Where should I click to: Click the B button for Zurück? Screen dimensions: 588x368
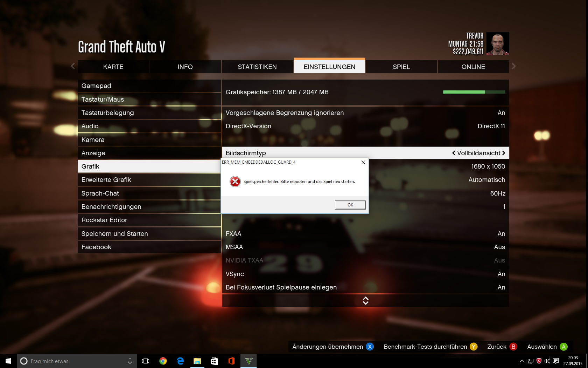pyautogui.click(x=513, y=347)
